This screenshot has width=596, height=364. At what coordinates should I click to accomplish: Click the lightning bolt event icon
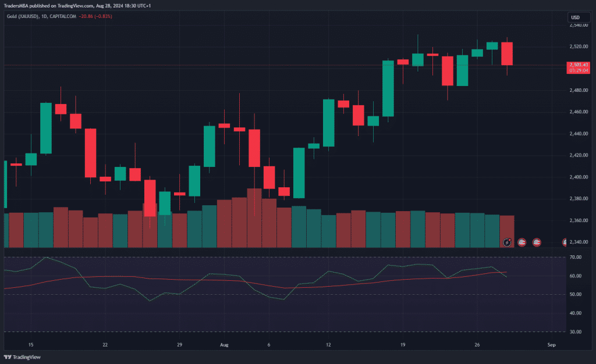point(507,242)
